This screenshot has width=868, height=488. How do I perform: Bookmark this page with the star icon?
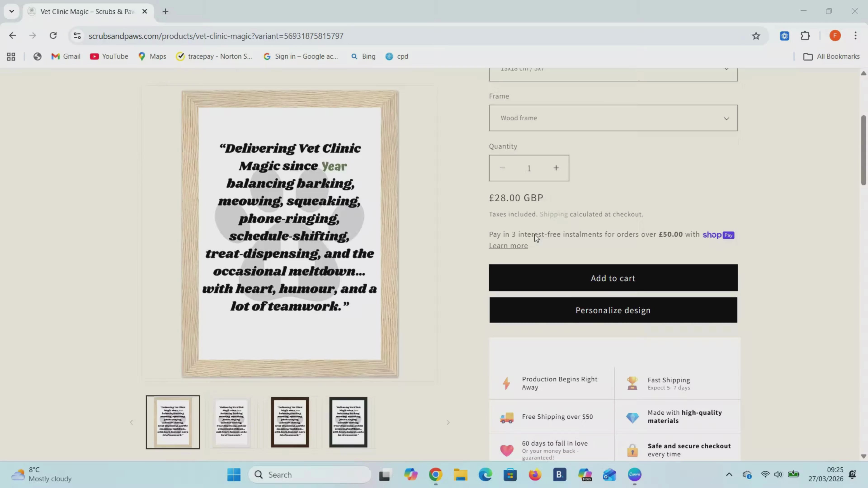click(756, 36)
